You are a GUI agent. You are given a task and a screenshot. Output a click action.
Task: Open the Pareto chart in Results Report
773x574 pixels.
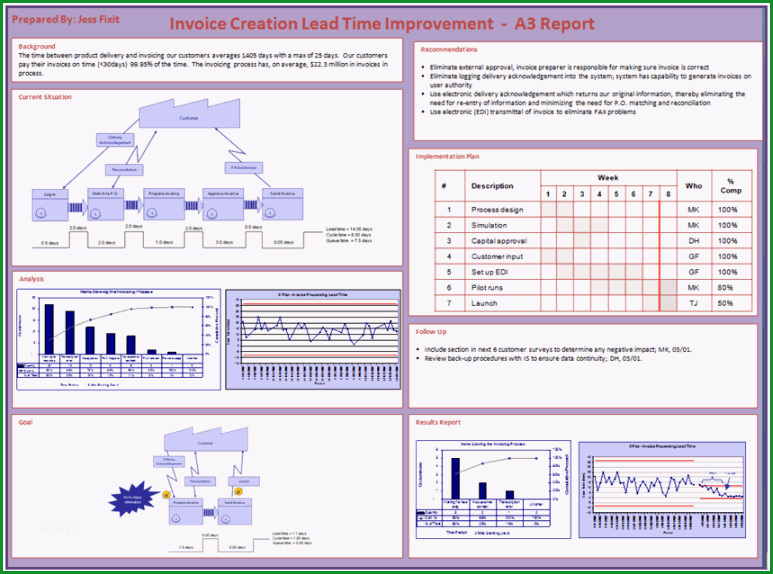[493, 489]
